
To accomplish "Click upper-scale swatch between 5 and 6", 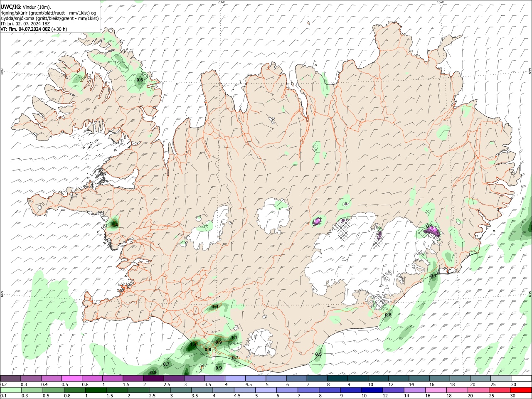I will pos(276,379).
